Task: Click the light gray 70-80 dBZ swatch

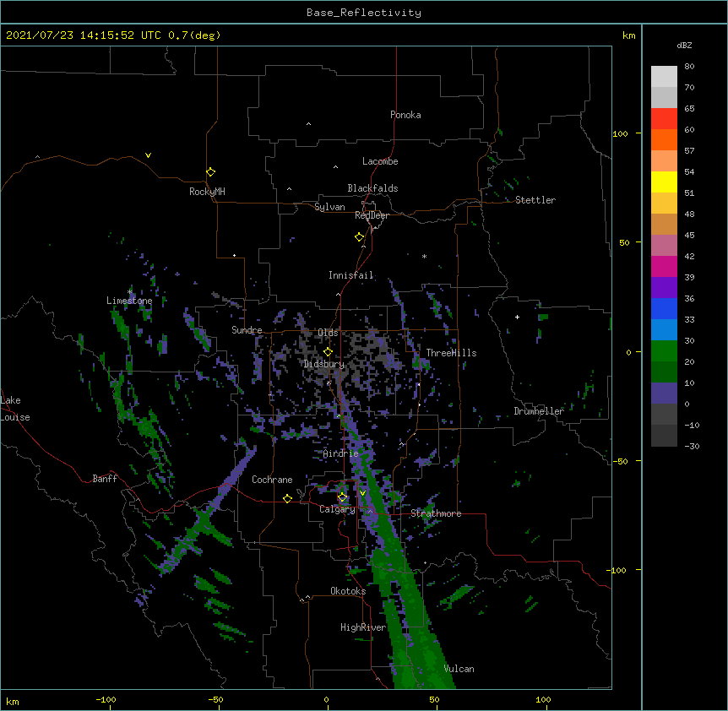Action: pyautogui.click(x=664, y=76)
